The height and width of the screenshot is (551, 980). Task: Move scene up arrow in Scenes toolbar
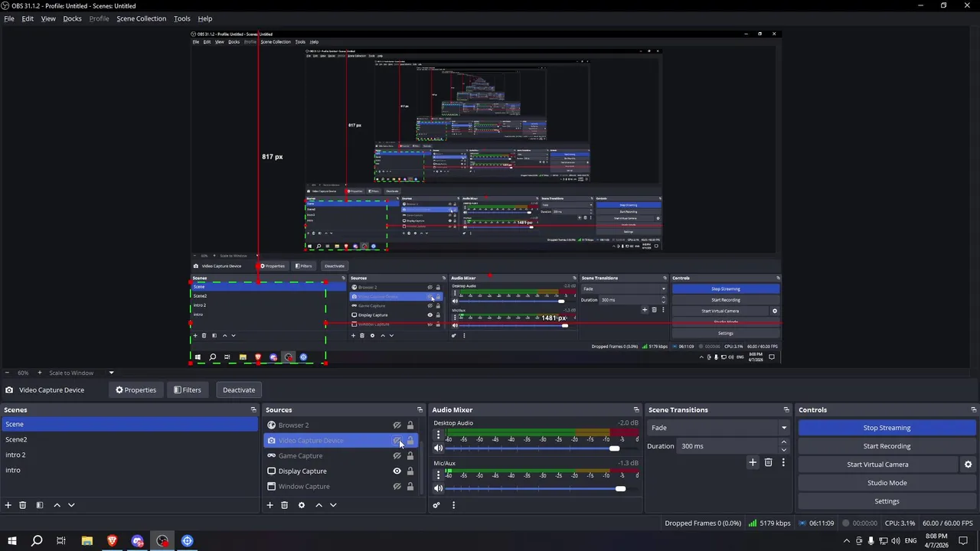[57, 505]
